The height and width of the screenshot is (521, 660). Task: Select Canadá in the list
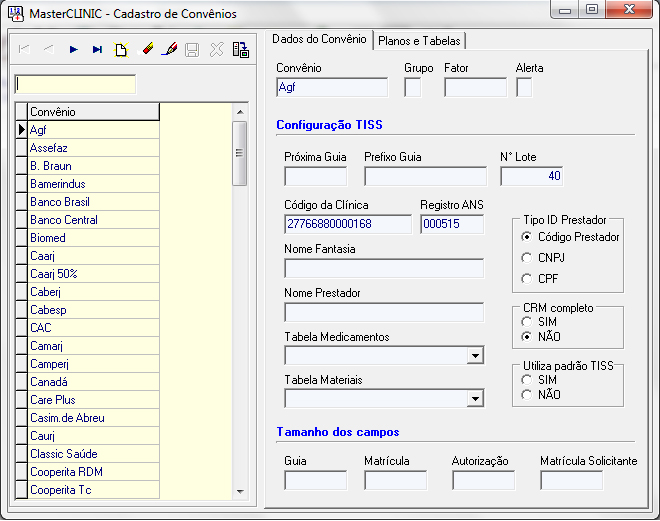coord(93,382)
